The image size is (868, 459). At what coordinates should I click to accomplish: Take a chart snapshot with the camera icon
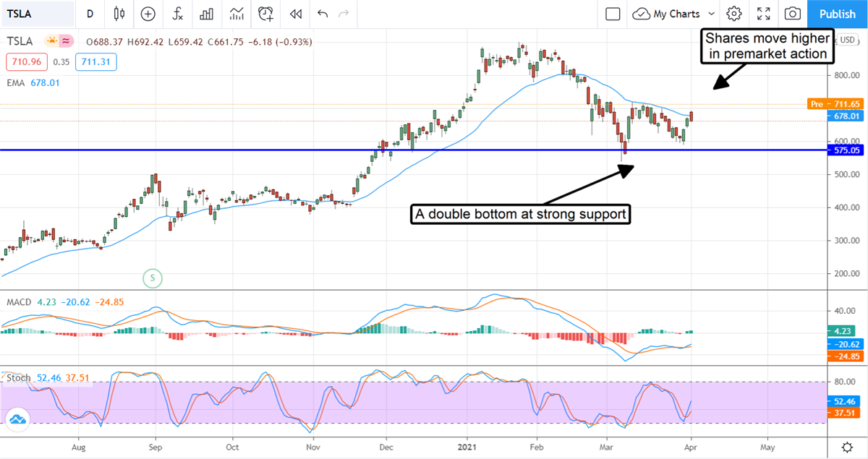point(793,14)
